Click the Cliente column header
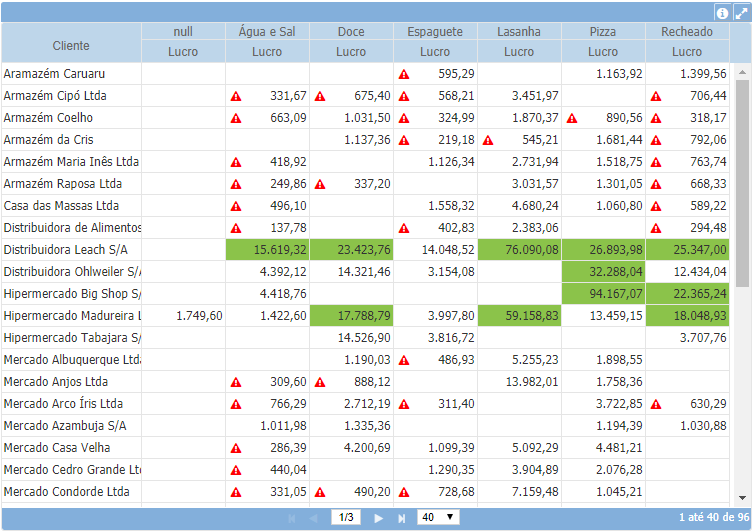 tap(71, 43)
